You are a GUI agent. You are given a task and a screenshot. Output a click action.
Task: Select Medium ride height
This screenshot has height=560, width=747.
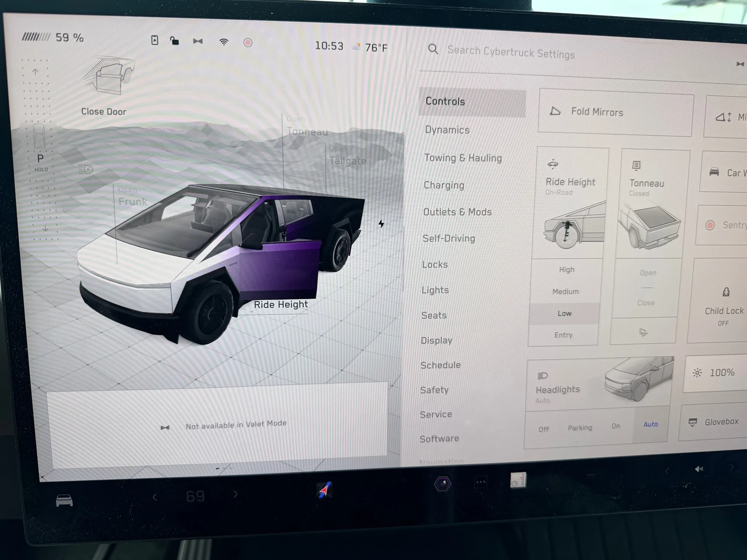coord(565,292)
